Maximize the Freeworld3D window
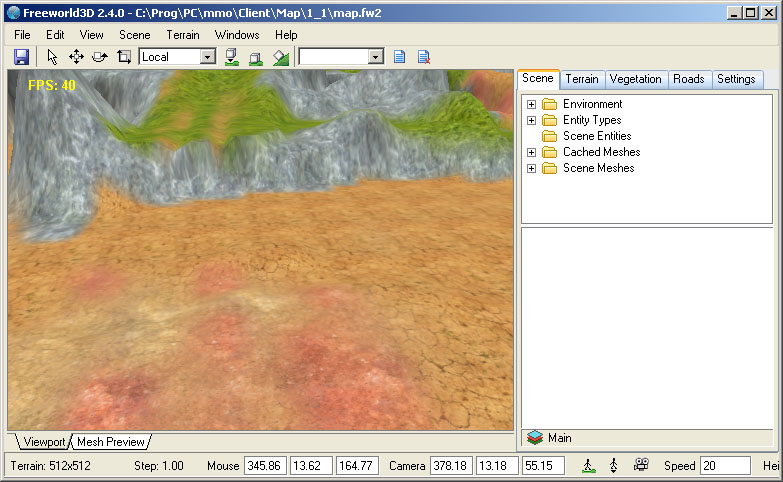783x482 pixels. click(751, 13)
